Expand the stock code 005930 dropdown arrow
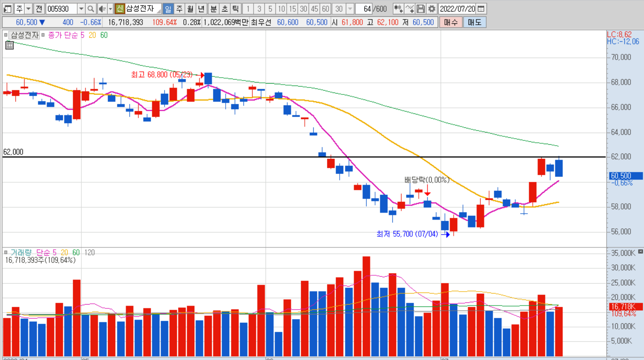 [x=81, y=9]
